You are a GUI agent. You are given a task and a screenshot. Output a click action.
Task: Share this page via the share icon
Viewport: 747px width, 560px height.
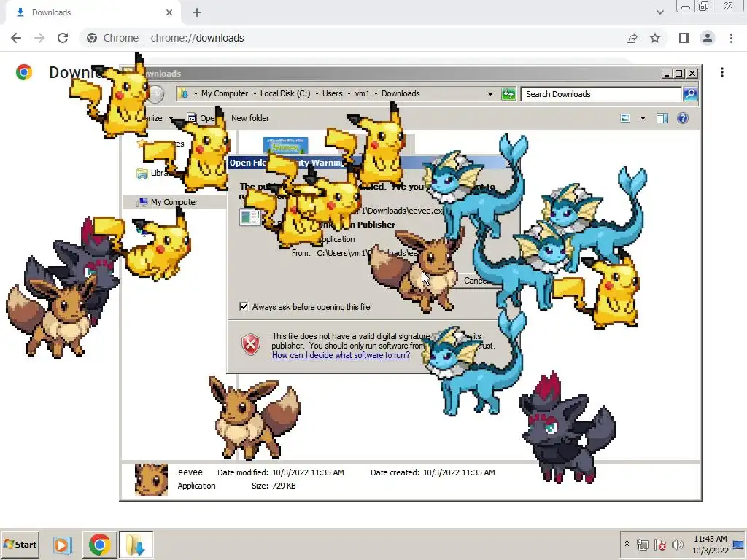pos(632,38)
